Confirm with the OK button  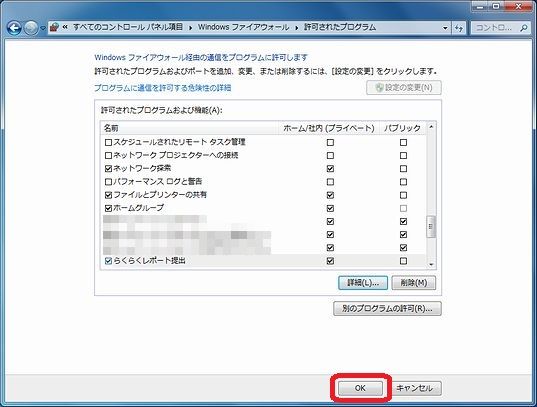click(x=360, y=388)
